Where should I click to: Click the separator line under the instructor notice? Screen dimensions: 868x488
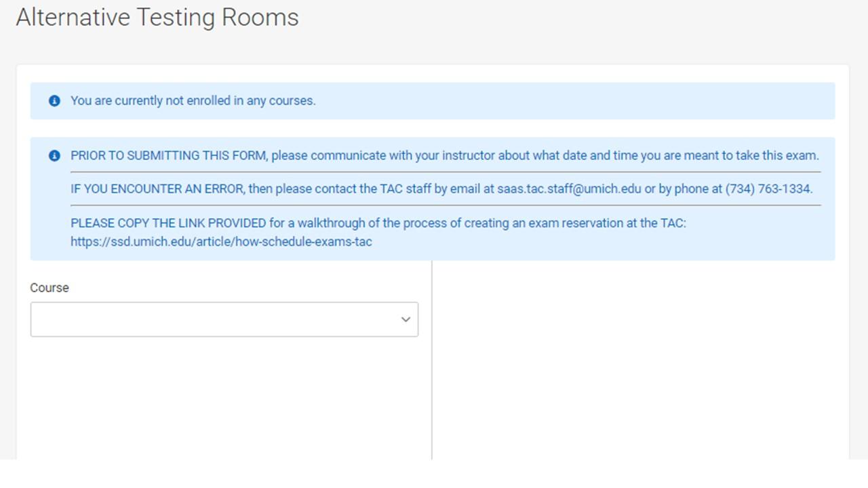pyautogui.click(x=446, y=172)
